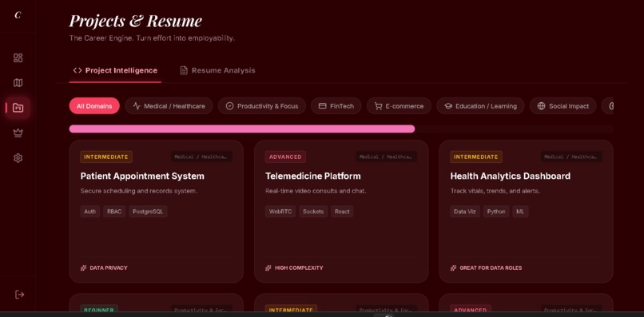Switch to the Project Intelligence tab
Screen dimensions: 644x317
115,70
